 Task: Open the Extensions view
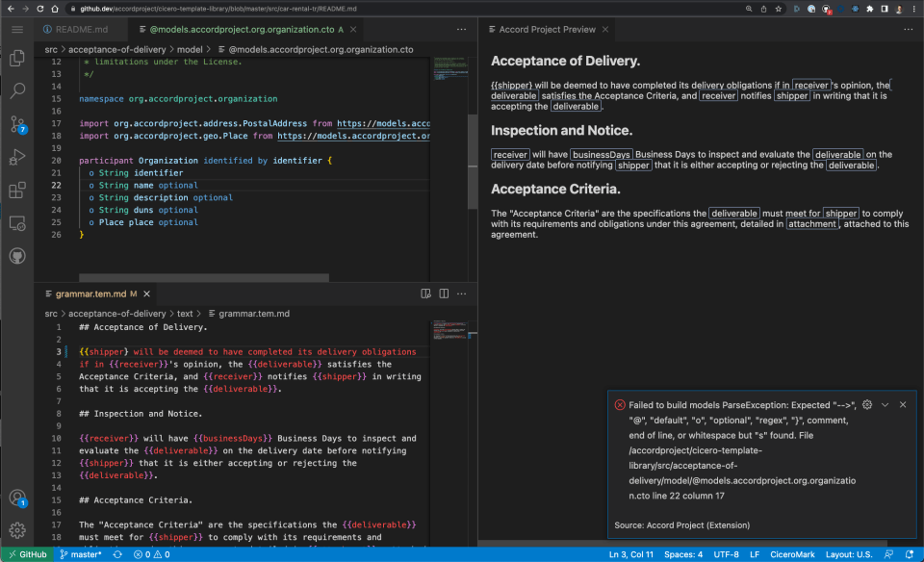17,191
